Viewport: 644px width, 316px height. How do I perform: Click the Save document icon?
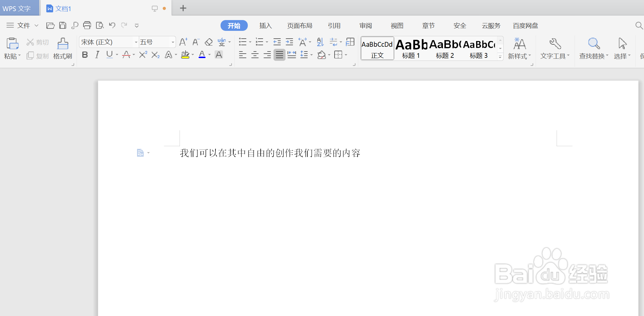click(63, 25)
